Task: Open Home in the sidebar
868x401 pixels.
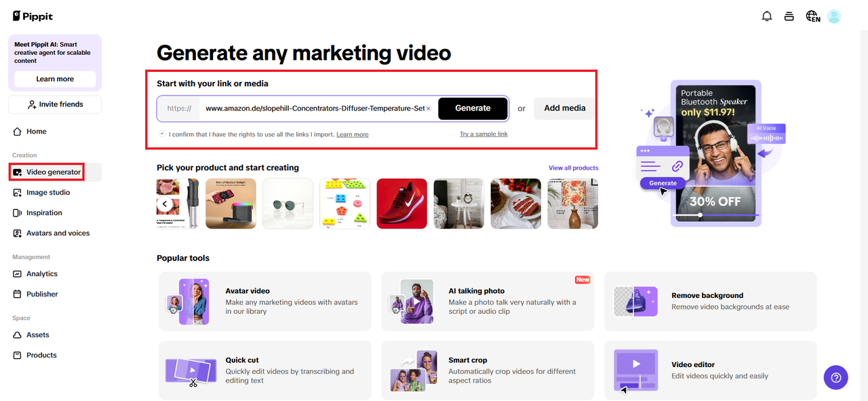Action: pos(55,132)
